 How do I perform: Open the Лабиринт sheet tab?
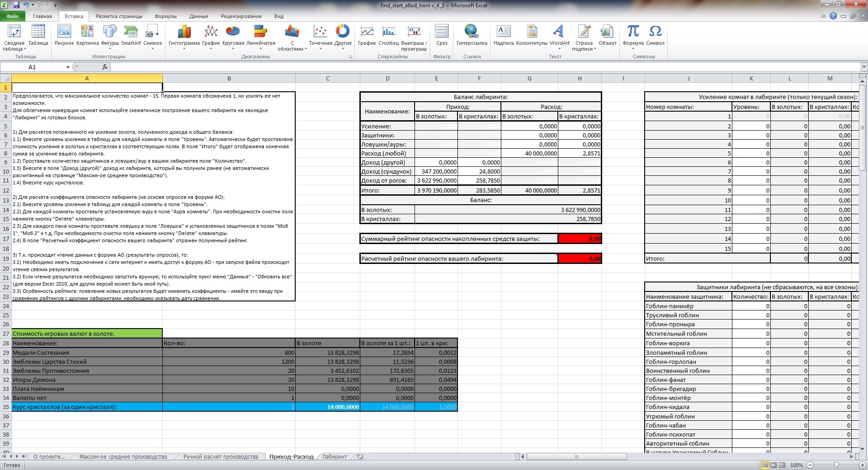coord(335,457)
